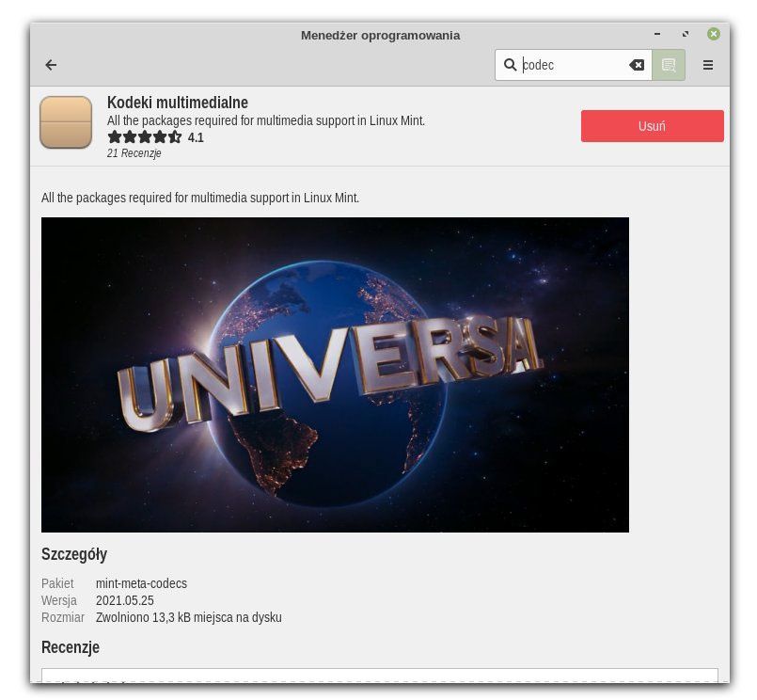Go back with the left arrow button
The image size is (757, 700).
[51, 65]
